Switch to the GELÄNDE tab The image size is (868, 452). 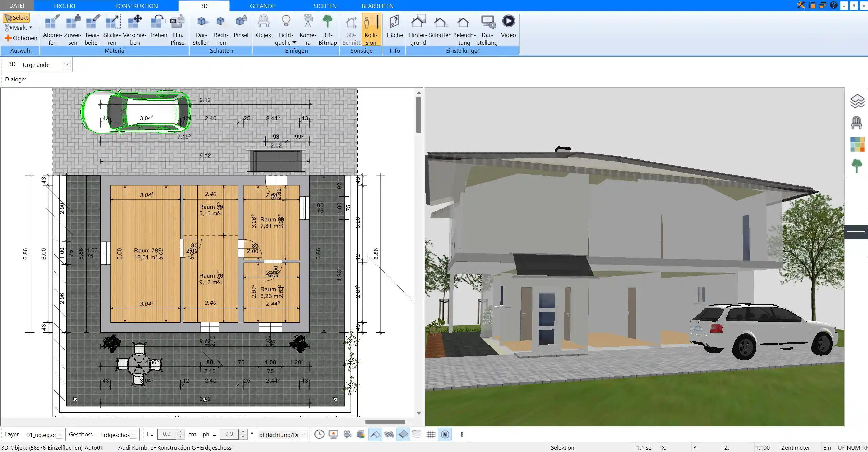click(262, 6)
